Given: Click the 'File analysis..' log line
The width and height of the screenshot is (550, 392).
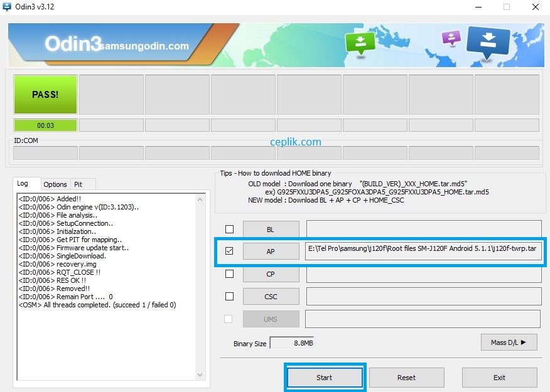Looking at the screenshot, I should (58, 215).
